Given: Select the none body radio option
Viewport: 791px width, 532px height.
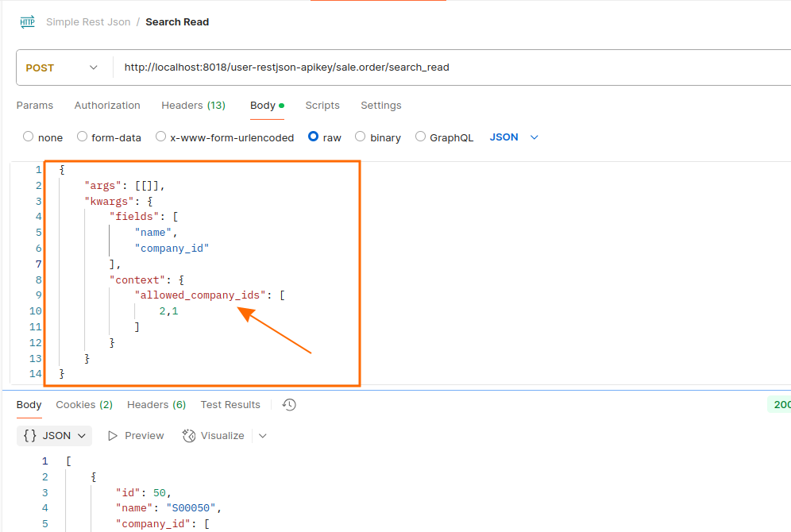Looking at the screenshot, I should pos(29,137).
